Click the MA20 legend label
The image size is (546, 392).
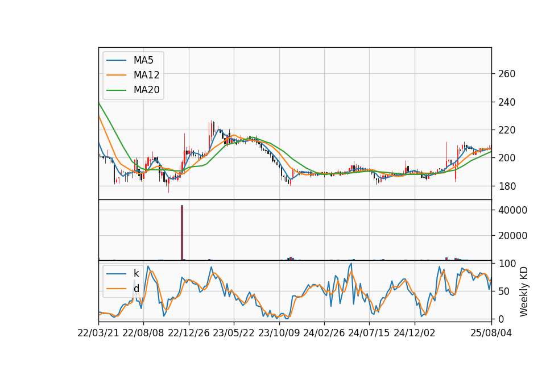pyautogui.click(x=146, y=90)
